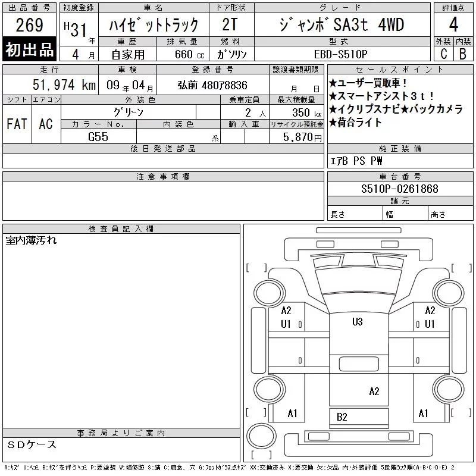
Task: Click the first registration year H31
Action: coord(76,29)
